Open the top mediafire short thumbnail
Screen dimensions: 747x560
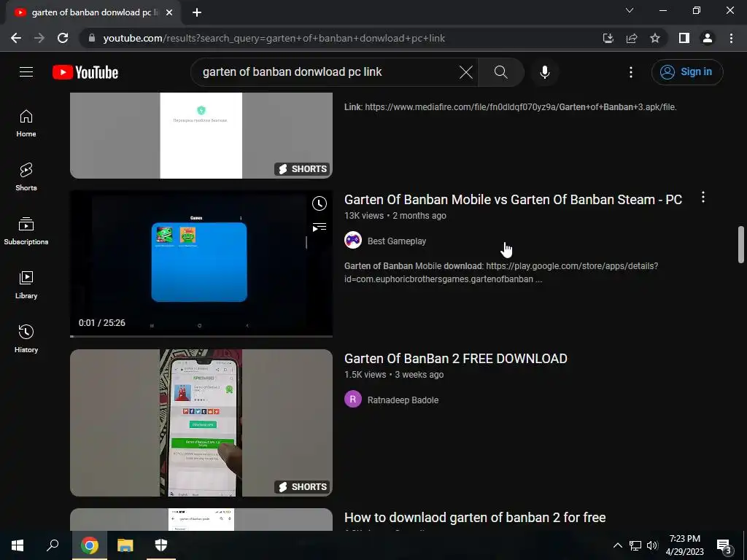pyautogui.click(x=201, y=135)
